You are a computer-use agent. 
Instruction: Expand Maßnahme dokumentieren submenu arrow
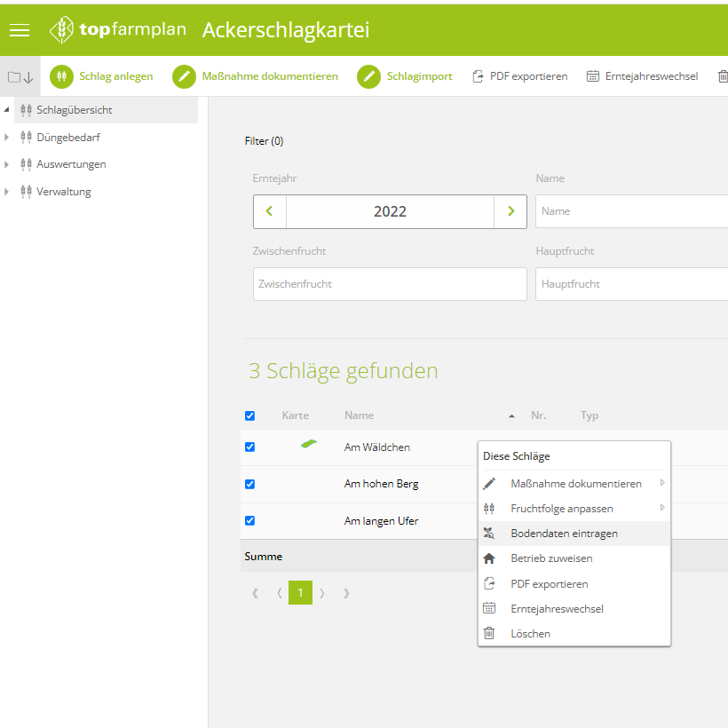[x=661, y=483]
